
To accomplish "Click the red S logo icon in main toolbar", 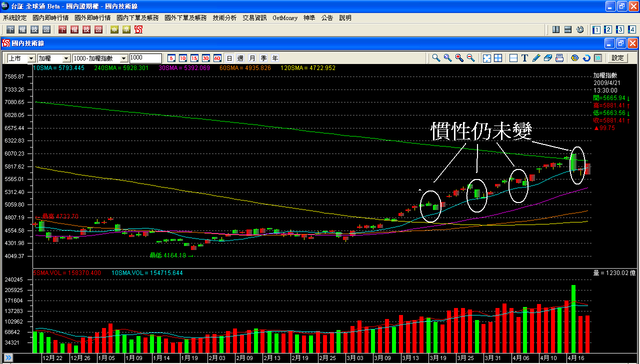I will pos(138,29).
